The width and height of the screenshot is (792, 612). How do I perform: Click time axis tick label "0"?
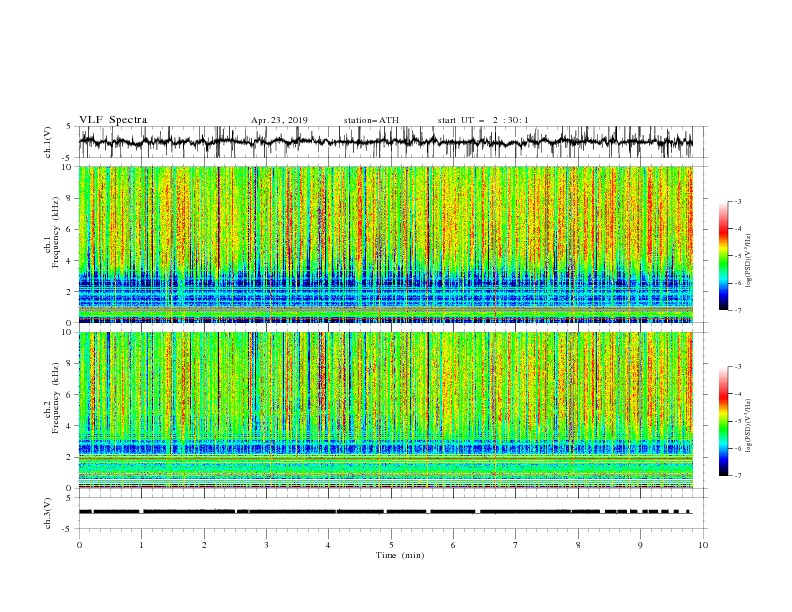pyautogui.click(x=79, y=545)
